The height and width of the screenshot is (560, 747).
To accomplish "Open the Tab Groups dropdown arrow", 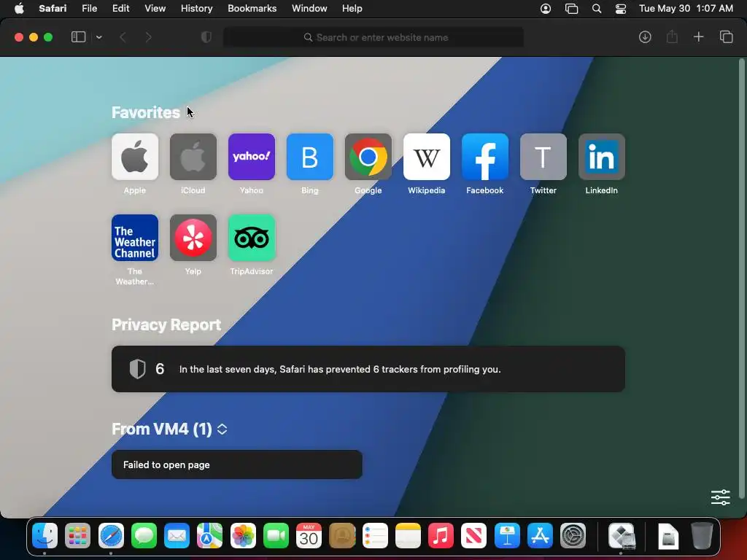I will pyautogui.click(x=98, y=37).
